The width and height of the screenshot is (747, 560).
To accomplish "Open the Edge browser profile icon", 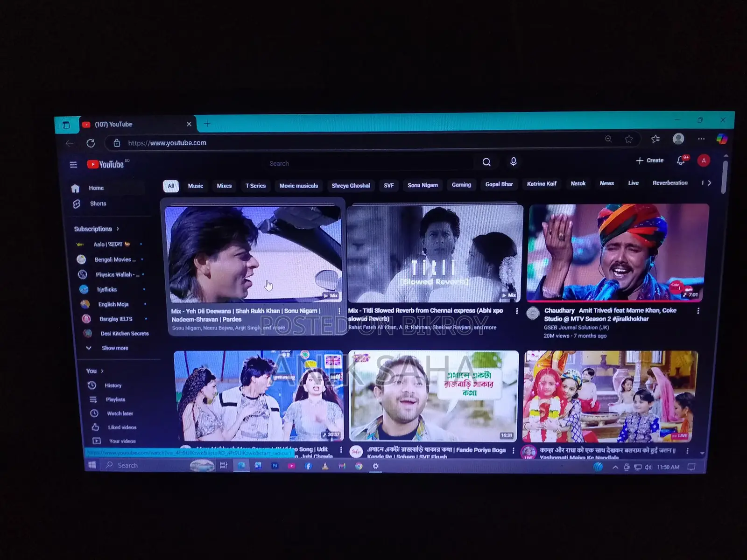I will [x=678, y=139].
